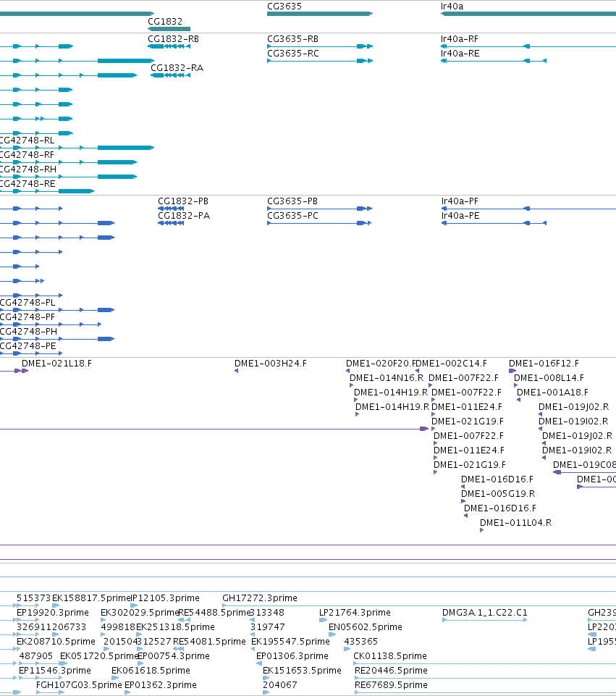The image size is (616, 696).
Task: Select EST RE20446.5prime
Action: point(391,670)
